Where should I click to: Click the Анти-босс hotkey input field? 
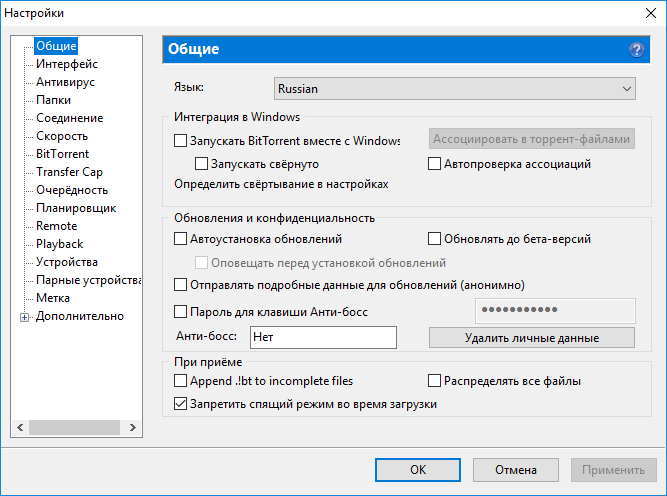(x=323, y=337)
